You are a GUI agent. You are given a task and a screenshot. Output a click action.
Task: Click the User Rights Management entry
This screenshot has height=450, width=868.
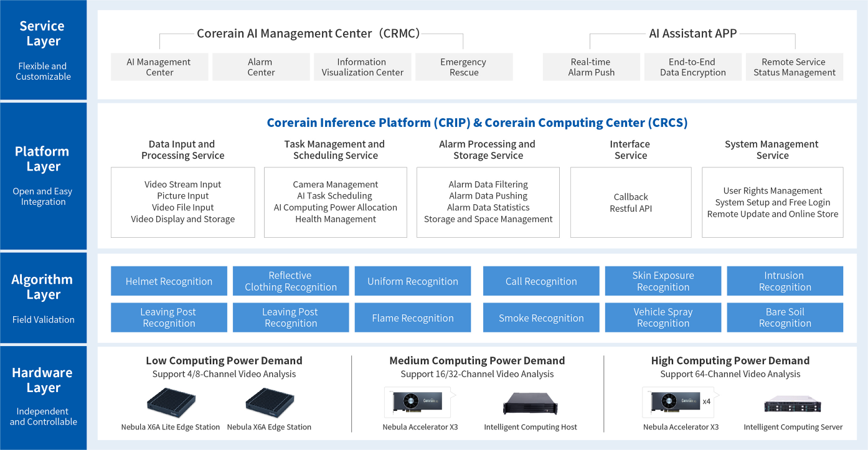772,190
